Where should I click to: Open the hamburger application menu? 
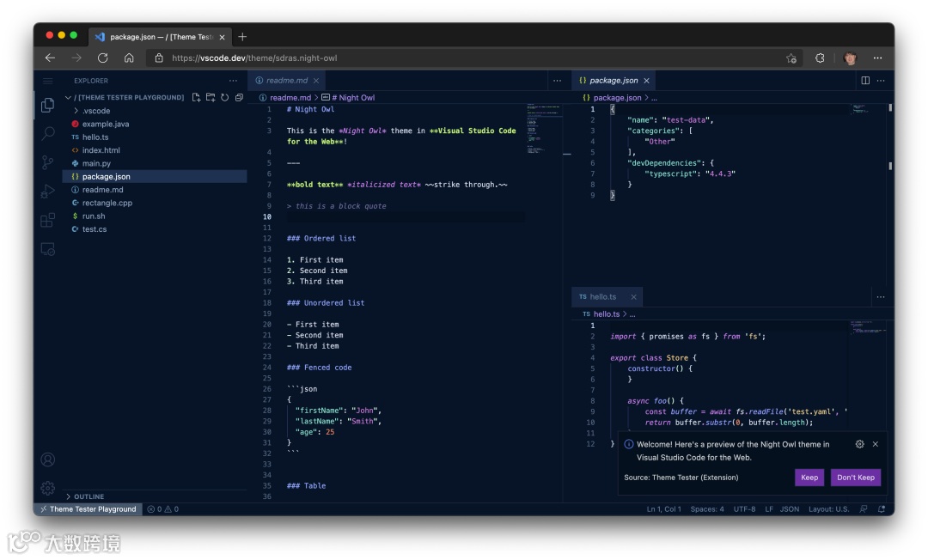pos(48,81)
